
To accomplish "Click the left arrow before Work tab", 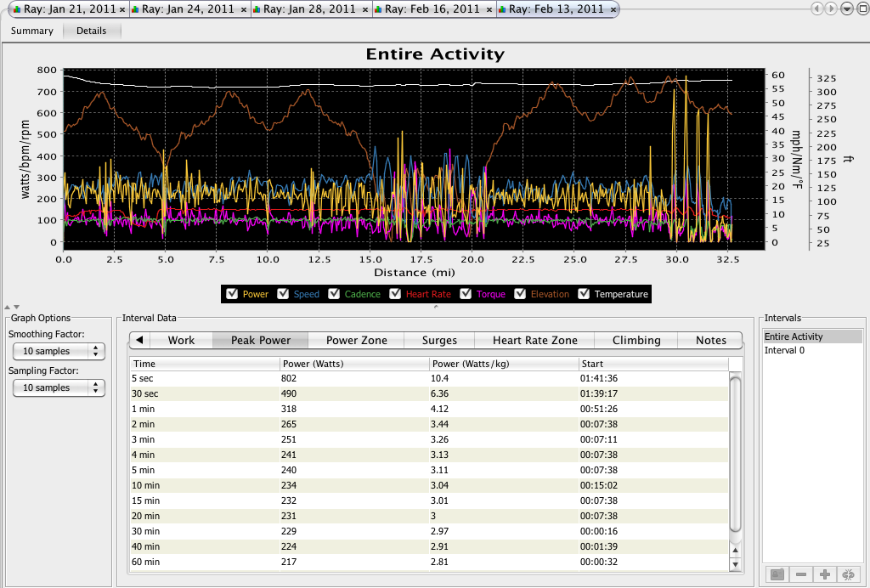I will coord(140,340).
